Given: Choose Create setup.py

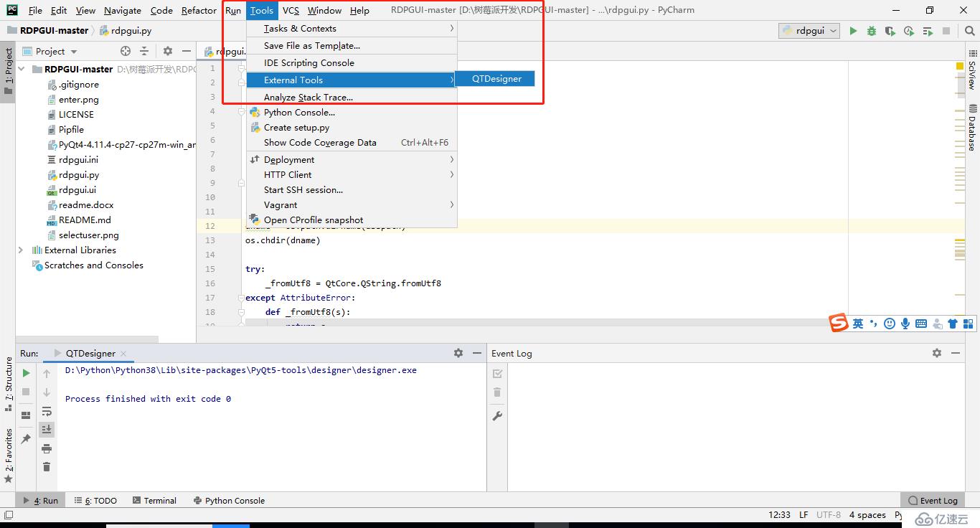Looking at the screenshot, I should click(x=352, y=127).
